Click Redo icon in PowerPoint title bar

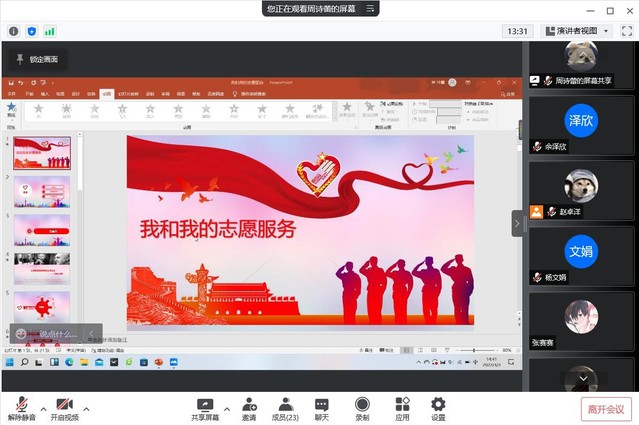pos(33,83)
